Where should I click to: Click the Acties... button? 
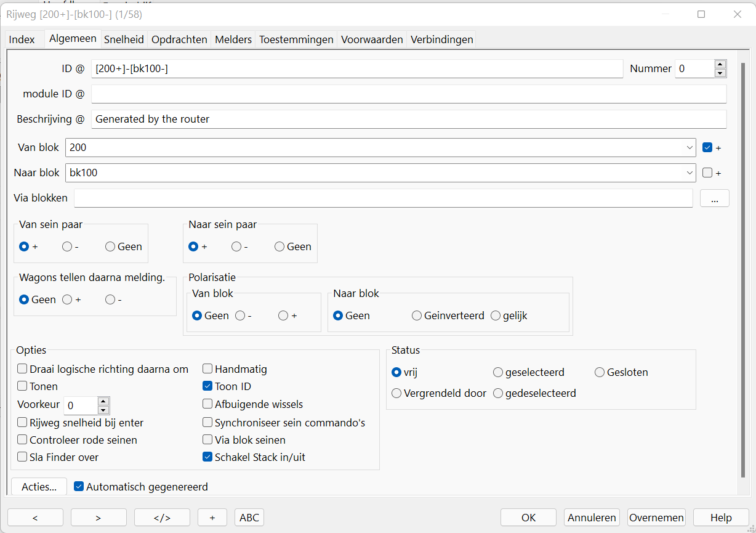39,487
